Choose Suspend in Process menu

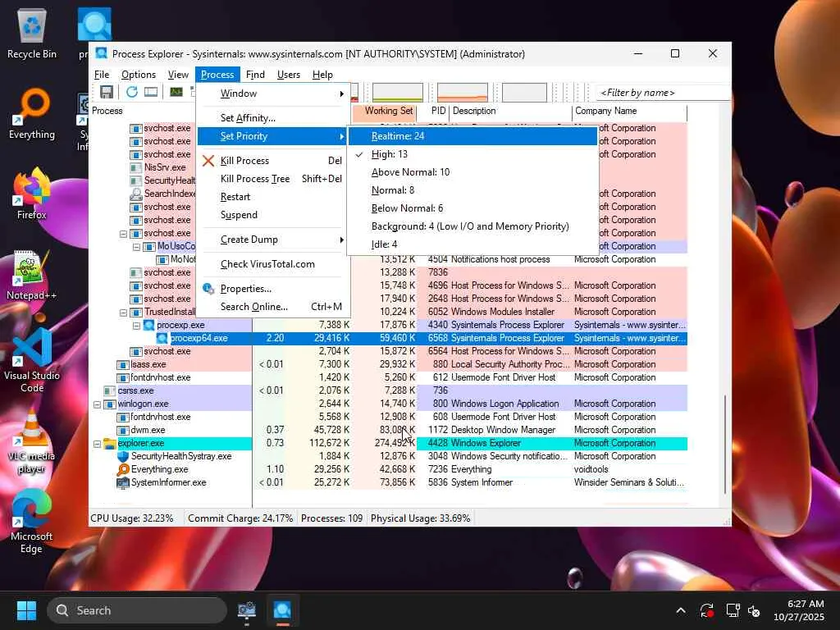pos(273,215)
